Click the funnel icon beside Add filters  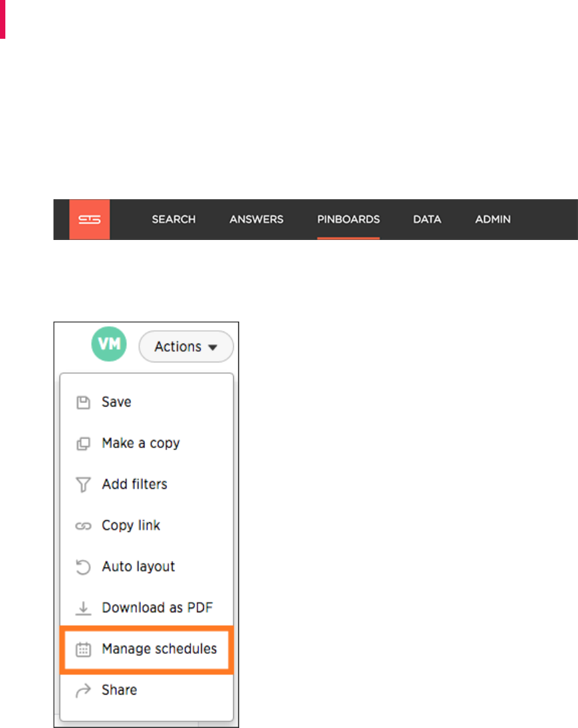coord(83,485)
